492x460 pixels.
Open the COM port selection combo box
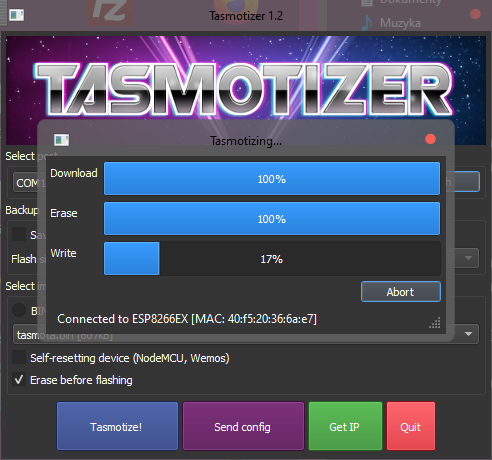(x=29, y=183)
